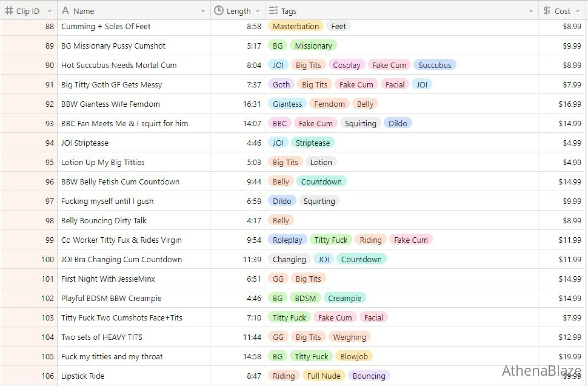The width and height of the screenshot is (588, 386).
Task: Click the list icon in Tags header
Action: (x=273, y=11)
